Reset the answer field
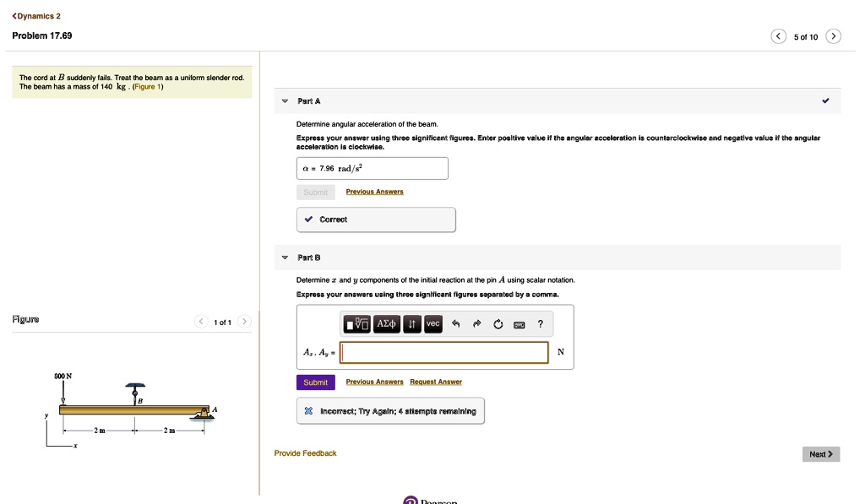The image size is (865, 504). click(498, 323)
